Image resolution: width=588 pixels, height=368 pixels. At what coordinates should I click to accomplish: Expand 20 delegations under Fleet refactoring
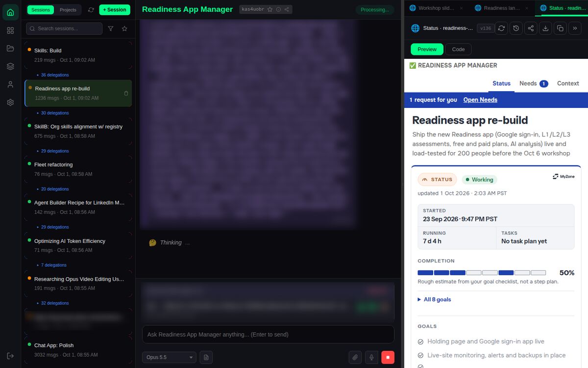[53, 189]
